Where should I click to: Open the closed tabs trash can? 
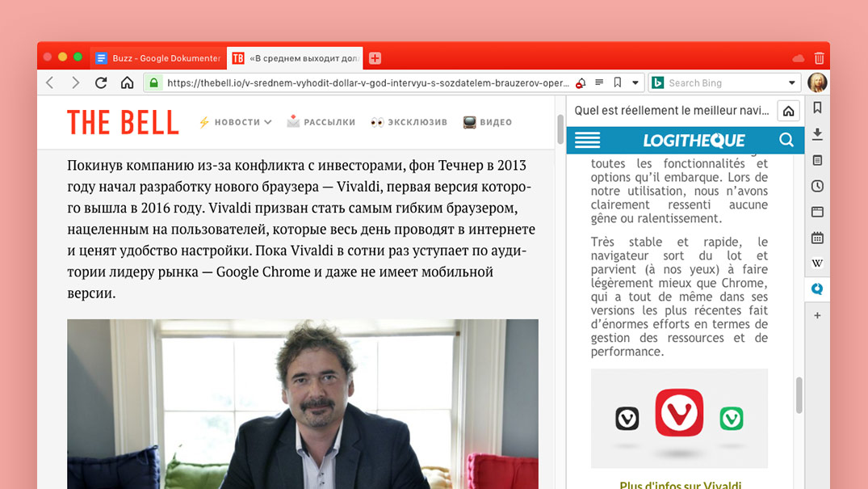(x=820, y=57)
